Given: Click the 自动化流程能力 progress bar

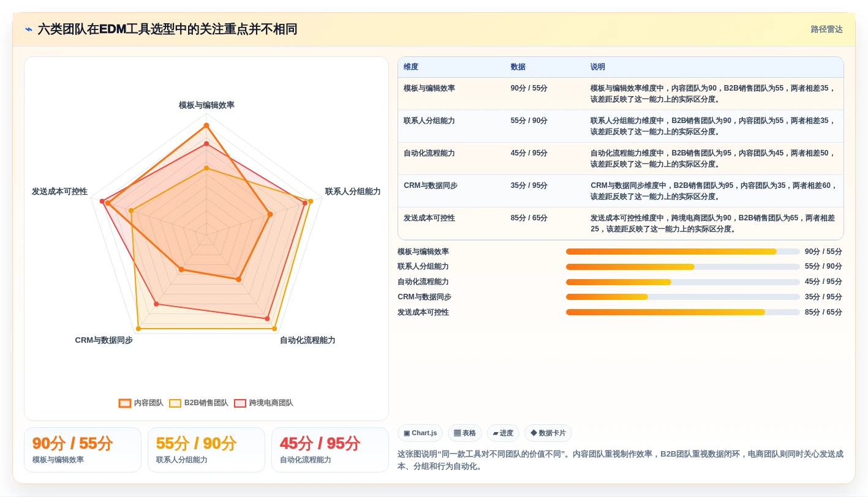Looking at the screenshot, I should point(683,282).
